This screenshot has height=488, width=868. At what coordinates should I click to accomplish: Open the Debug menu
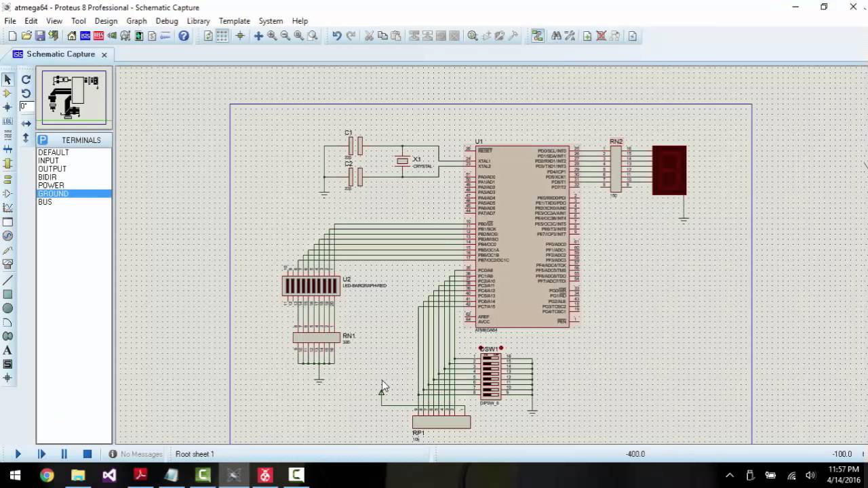tap(166, 21)
